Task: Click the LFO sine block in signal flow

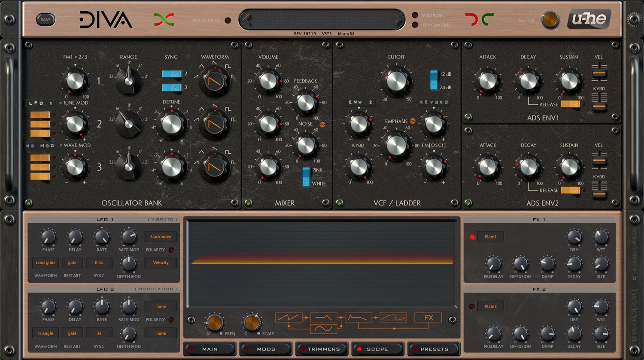Action: pyautogui.click(x=323, y=329)
